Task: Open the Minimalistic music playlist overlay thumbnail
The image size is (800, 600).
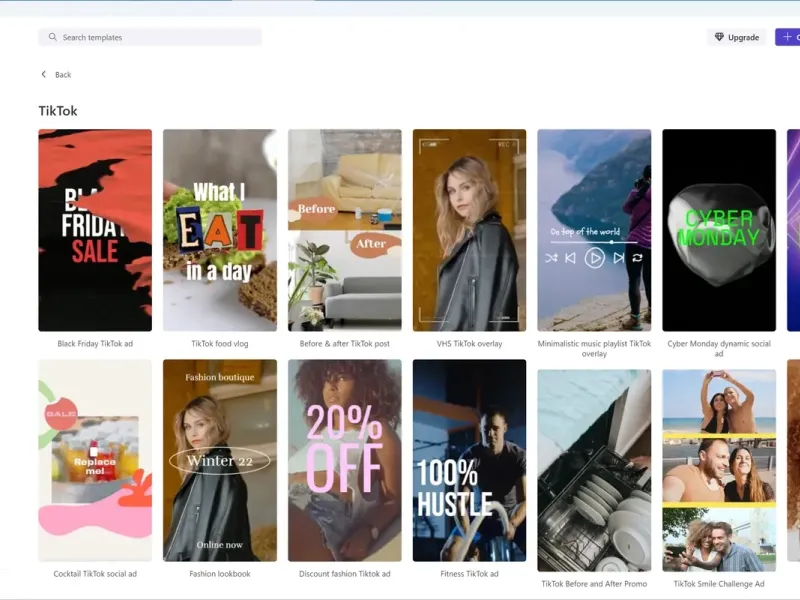Action: tap(594, 230)
